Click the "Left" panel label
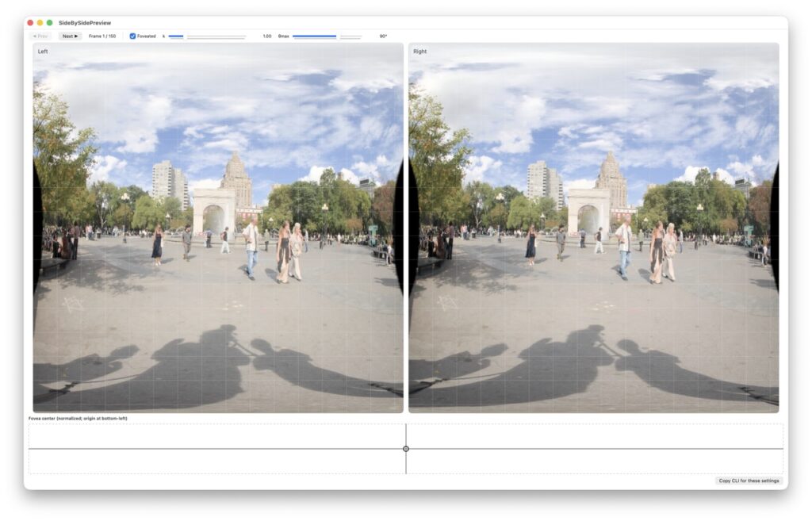 coord(43,52)
